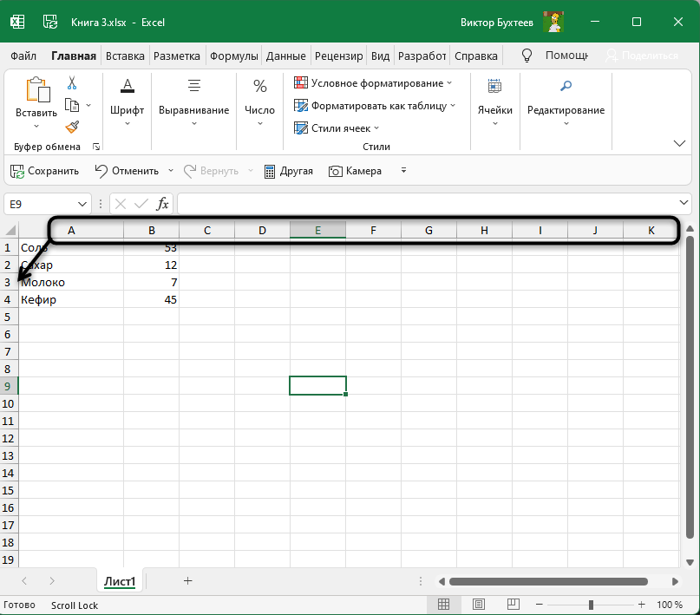
Task: Switch to the Вставка tab
Action: tap(125, 56)
